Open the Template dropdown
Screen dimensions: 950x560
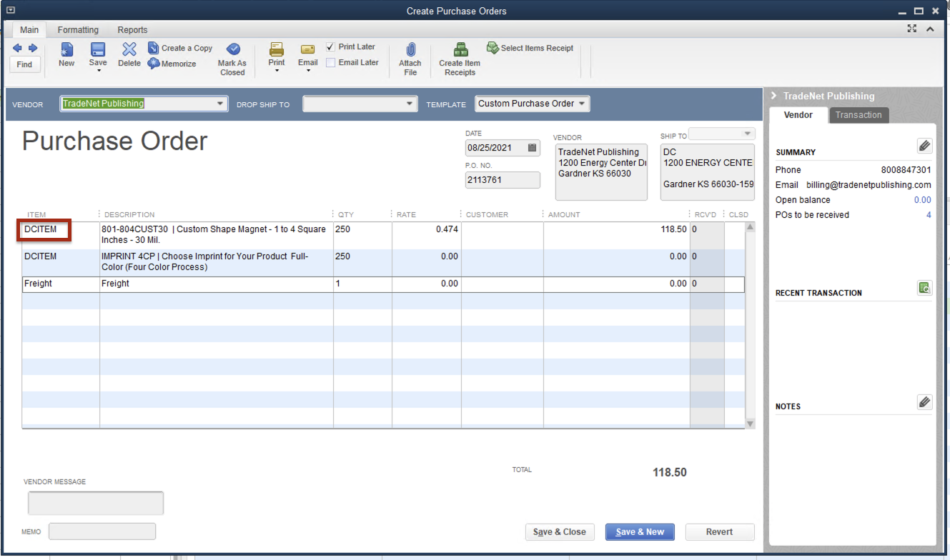coord(583,104)
